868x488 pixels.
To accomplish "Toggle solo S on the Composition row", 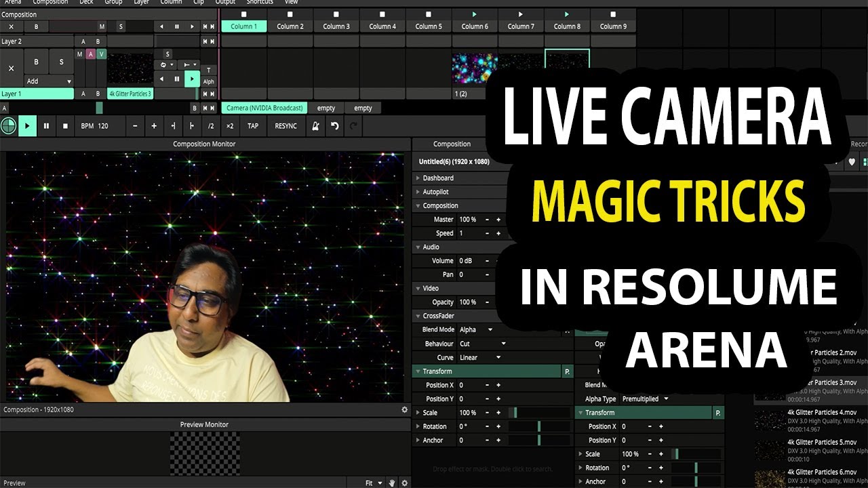I will coord(121,26).
